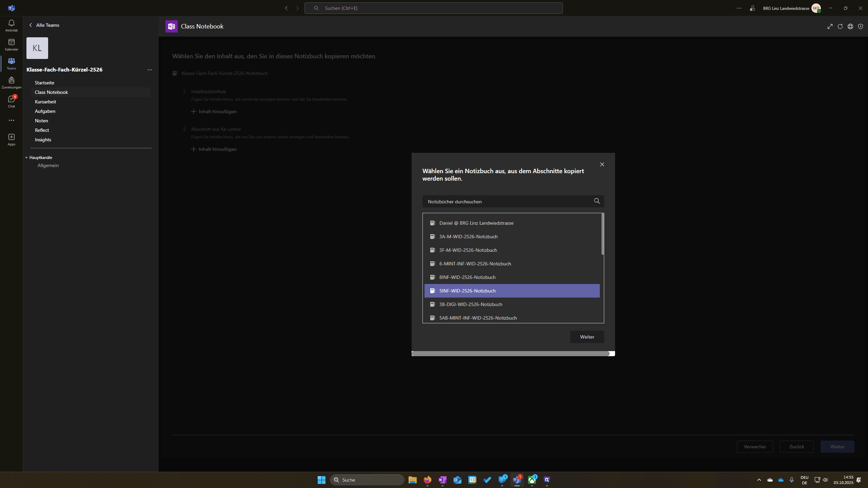The width and height of the screenshot is (868, 488).
Task: Close the notebook selection dialog
Action: click(602, 164)
